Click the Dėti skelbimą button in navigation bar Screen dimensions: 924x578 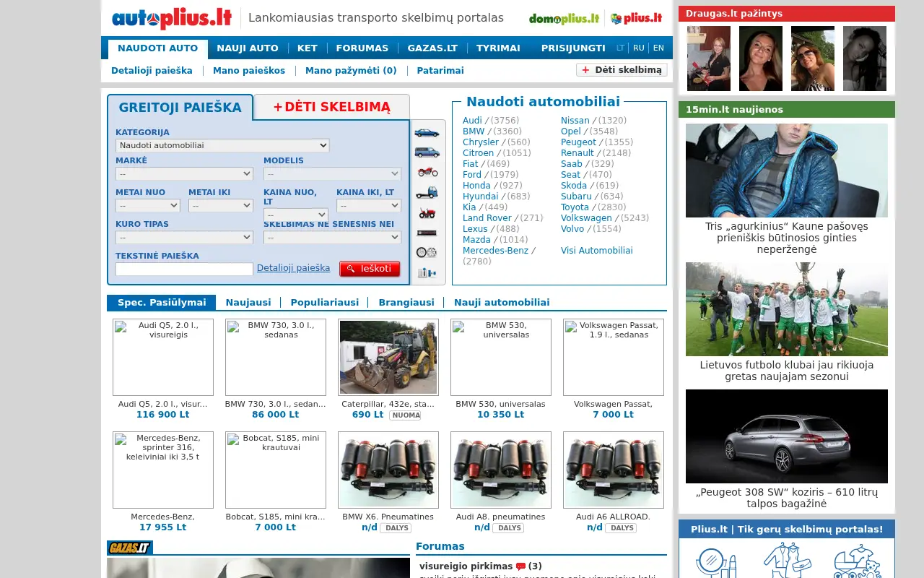(622, 70)
